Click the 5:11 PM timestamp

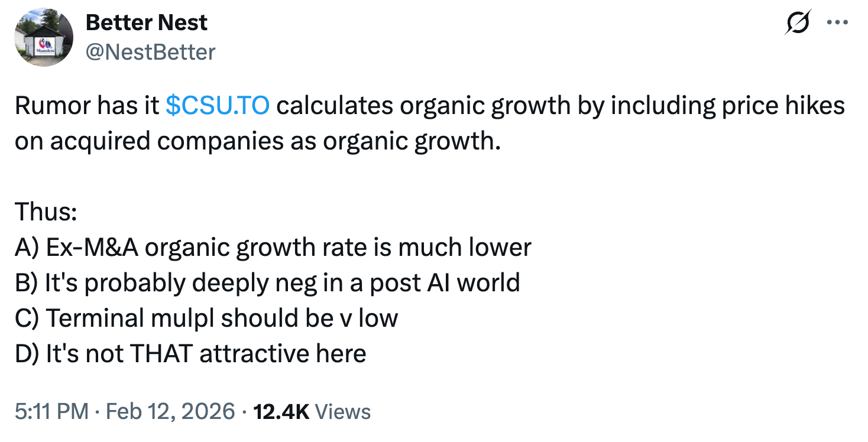click(52, 411)
